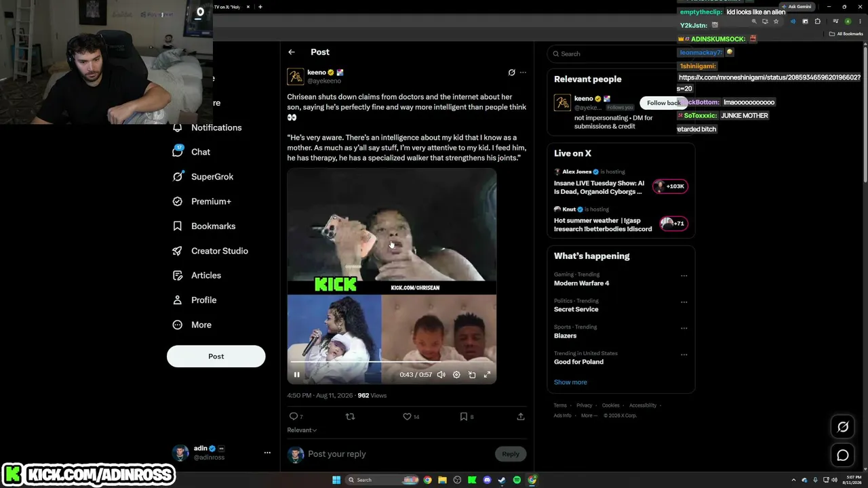Click the white Post compose button
Viewport: 868px width, 488px height.
pyautogui.click(x=216, y=357)
